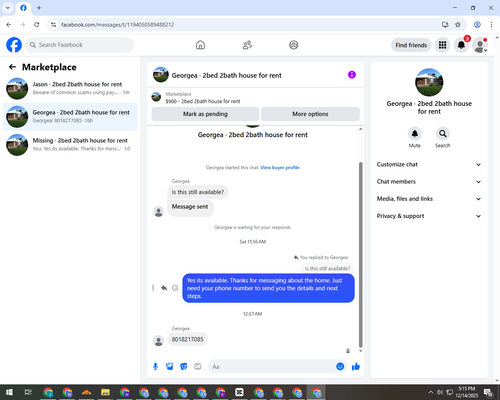
Task: Click Find friends button
Action: 411,45
